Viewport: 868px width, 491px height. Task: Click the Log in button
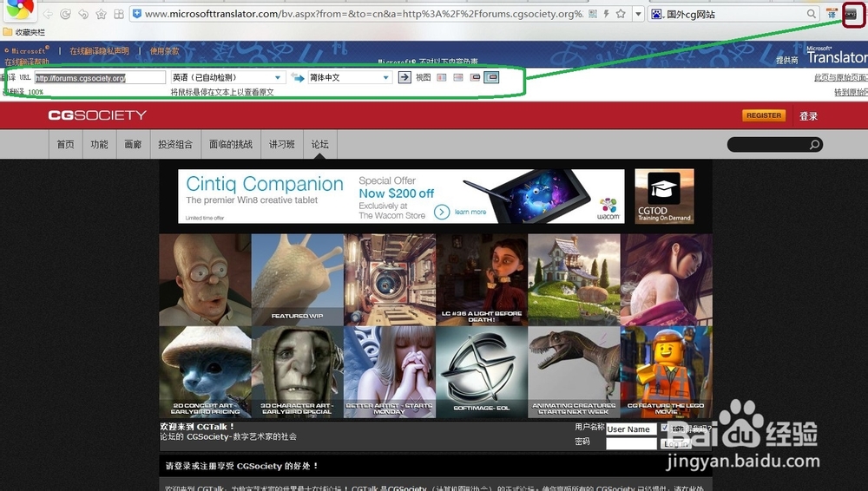674,444
